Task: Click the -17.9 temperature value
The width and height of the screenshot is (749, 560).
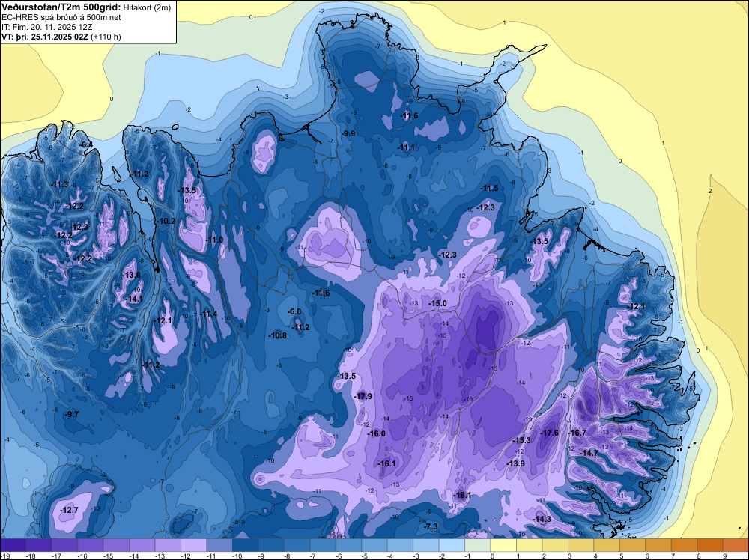Action: coord(363,396)
